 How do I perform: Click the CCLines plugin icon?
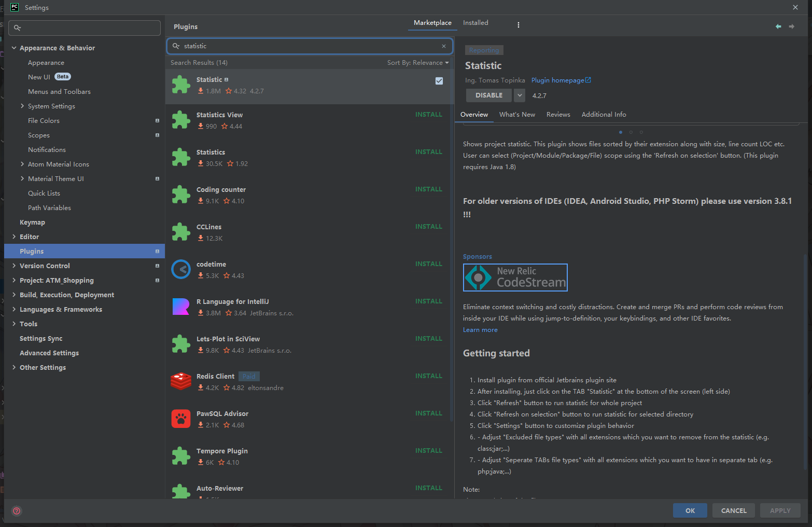181,232
